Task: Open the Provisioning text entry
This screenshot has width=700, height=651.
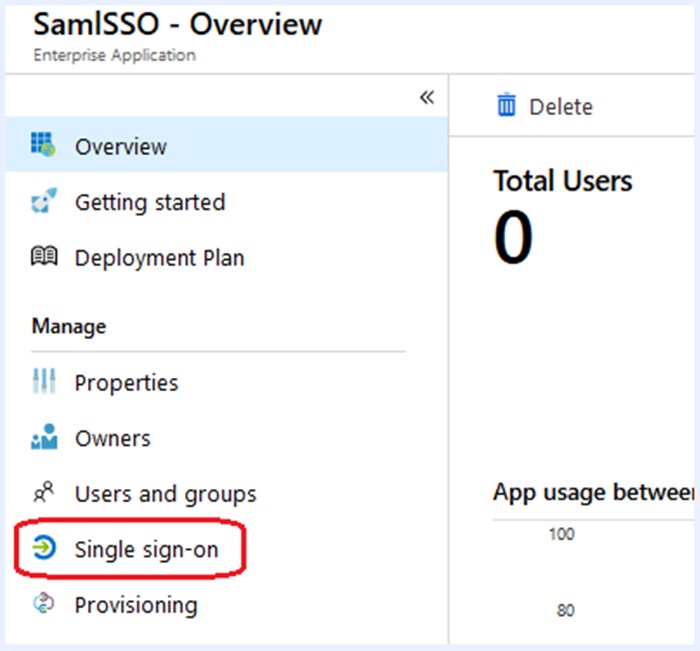Action: pos(136,605)
